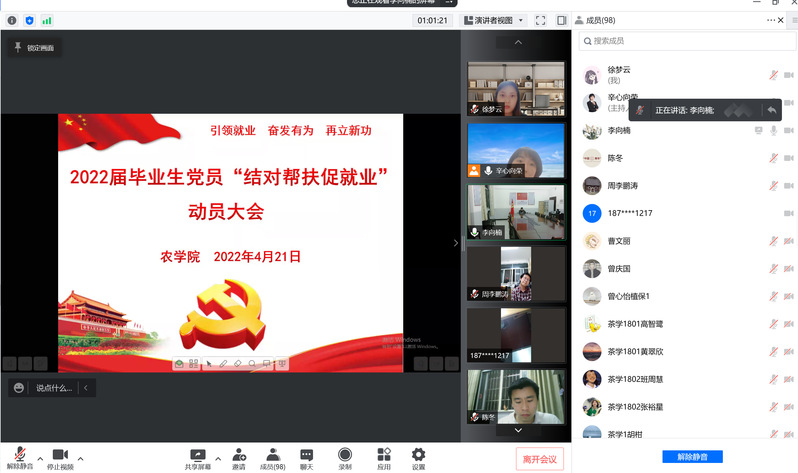Open share options arrow beside 共享屏幕
Screen dimensions: 798x473
point(218,459)
